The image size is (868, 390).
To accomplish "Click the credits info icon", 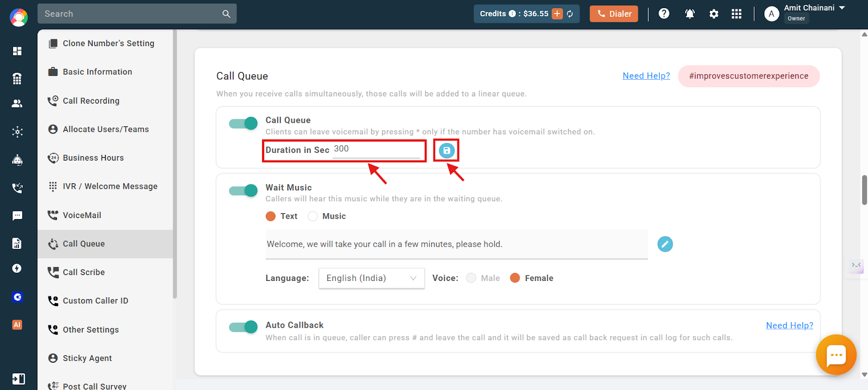I will (x=512, y=14).
